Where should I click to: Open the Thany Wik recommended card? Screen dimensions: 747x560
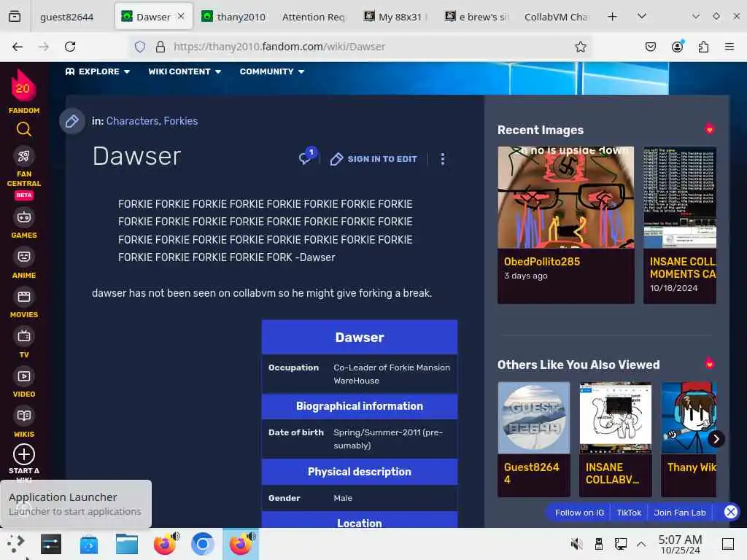(x=689, y=439)
